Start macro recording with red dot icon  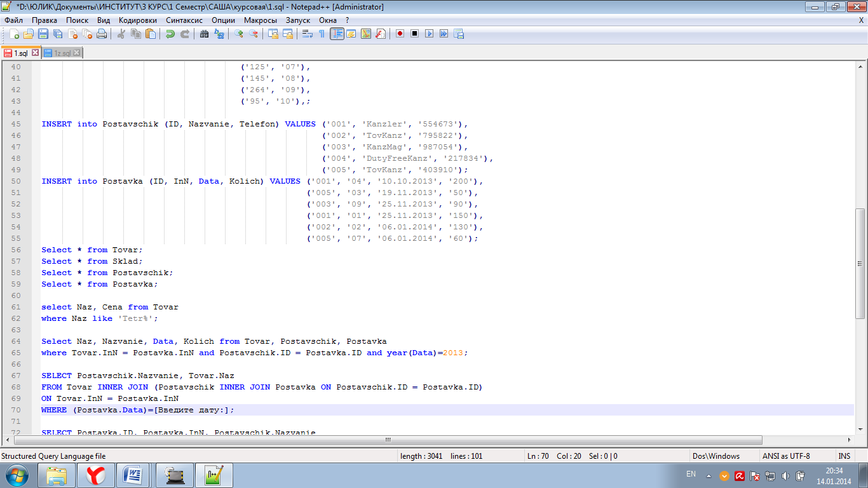[x=400, y=34]
